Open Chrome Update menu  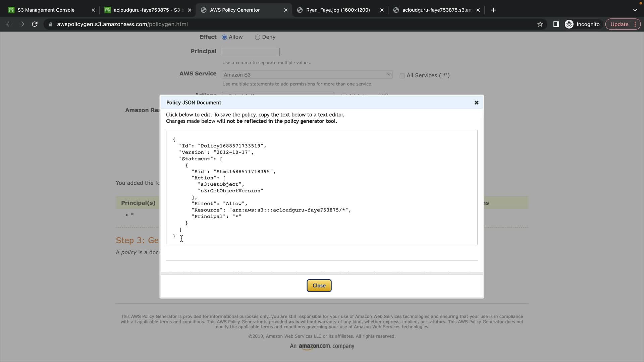[x=623, y=24]
